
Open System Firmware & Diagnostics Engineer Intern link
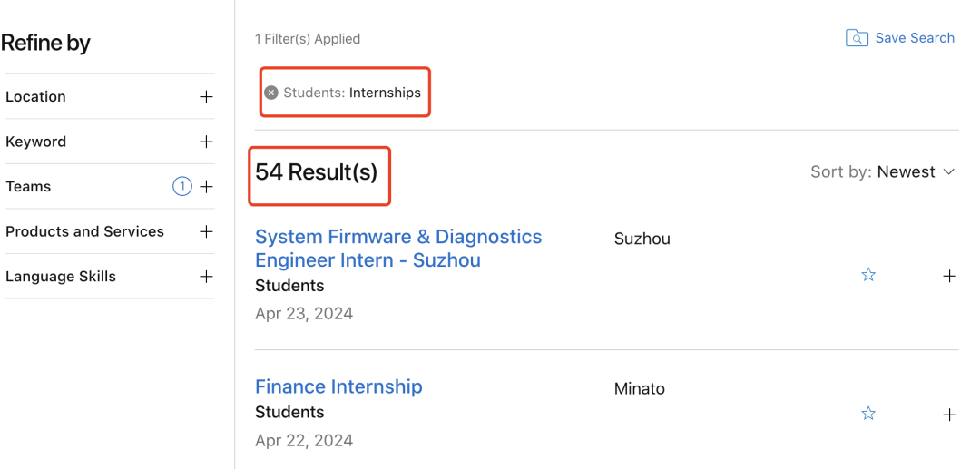(x=398, y=248)
